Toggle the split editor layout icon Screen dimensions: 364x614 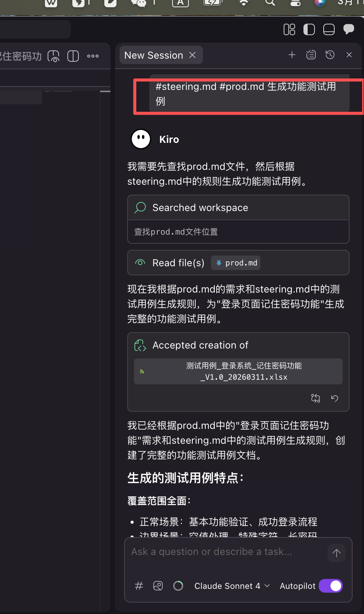[309, 29]
